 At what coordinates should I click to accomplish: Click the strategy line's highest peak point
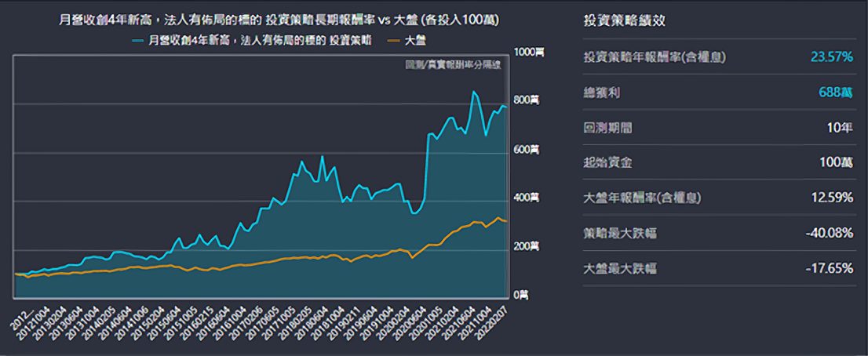pos(473,92)
